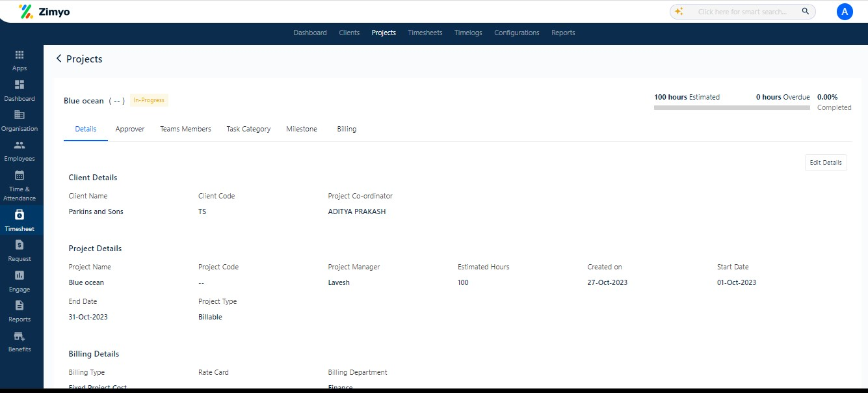Open Configurations in top navigation
Image resolution: width=868 pixels, height=393 pixels.
(x=517, y=33)
